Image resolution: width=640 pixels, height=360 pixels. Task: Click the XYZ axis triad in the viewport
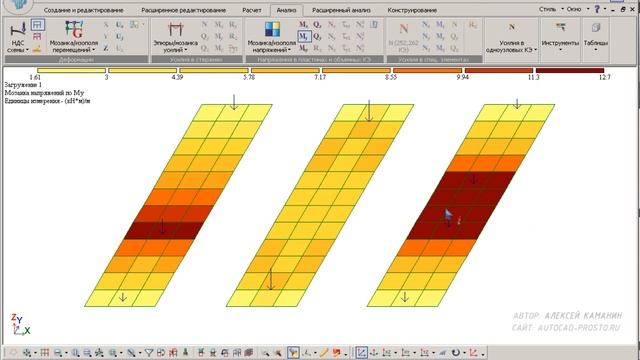click(20, 325)
